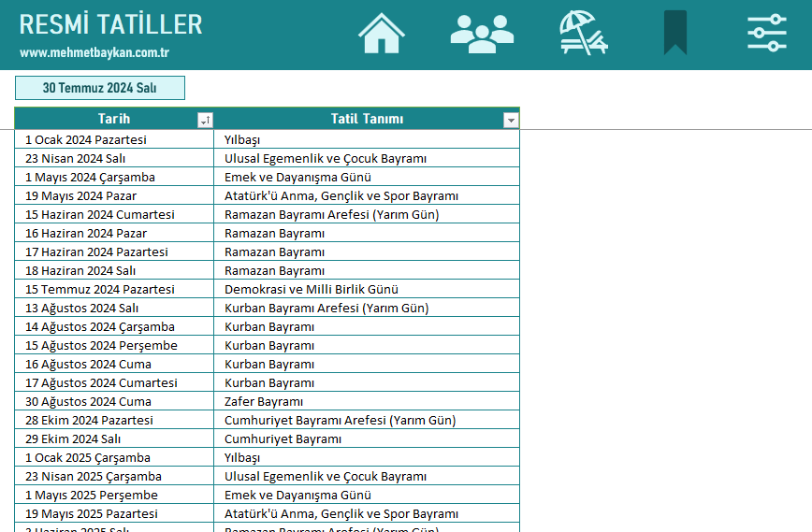Viewport: 812px width, 532px height.
Task: Select cell 13 Ağustos 2024 Salı
Action: point(114,307)
